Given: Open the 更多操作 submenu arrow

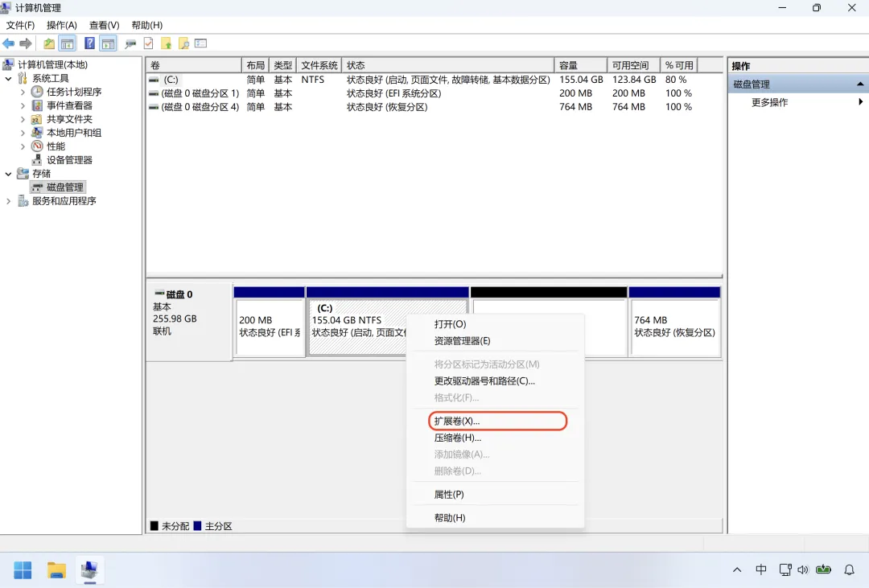Looking at the screenshot, I should coord(860,102).
